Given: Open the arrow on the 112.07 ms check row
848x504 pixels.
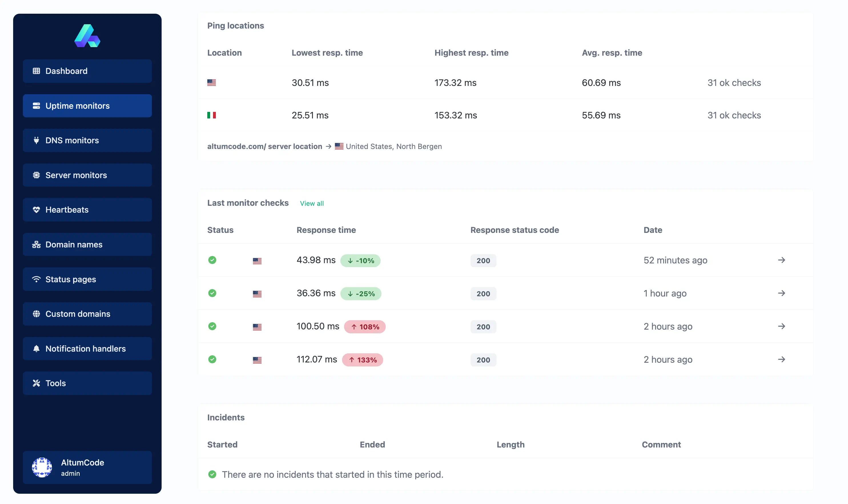Looking at the screenshot, I should [782, 359].
